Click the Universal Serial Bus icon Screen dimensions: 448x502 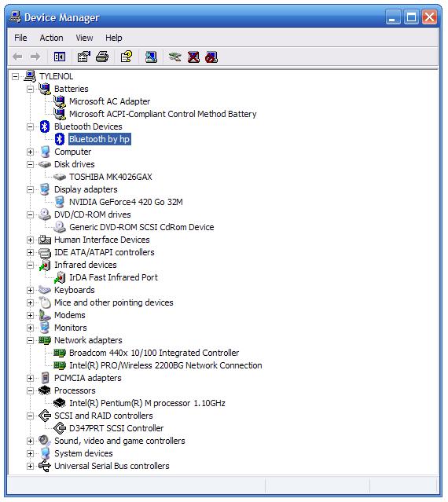pyautogui.click(x=45, y=466)
